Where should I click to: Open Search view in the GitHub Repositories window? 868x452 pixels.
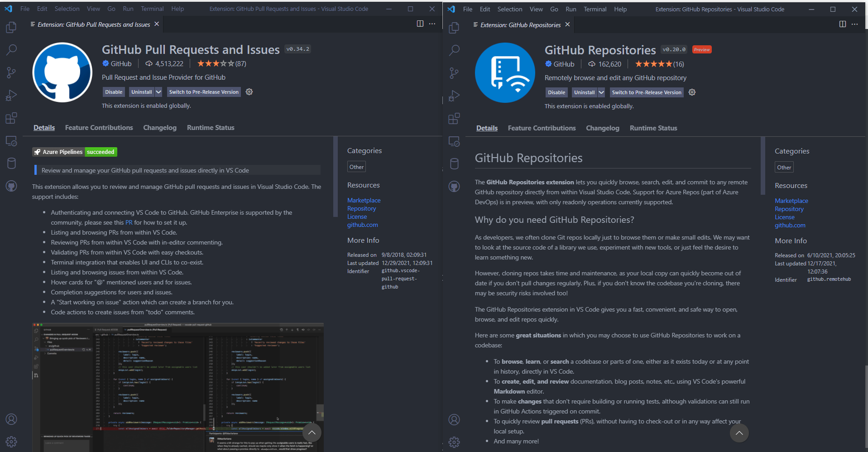(x=454, y=50)
